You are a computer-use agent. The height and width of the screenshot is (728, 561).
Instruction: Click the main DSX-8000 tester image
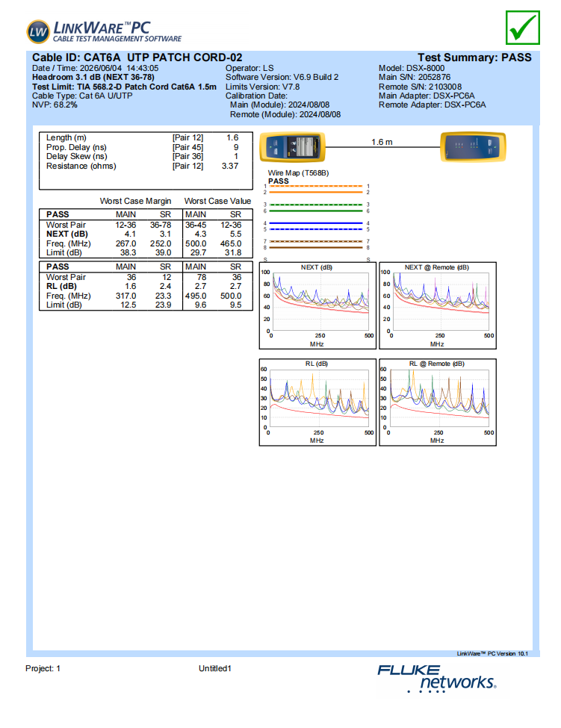292,147
